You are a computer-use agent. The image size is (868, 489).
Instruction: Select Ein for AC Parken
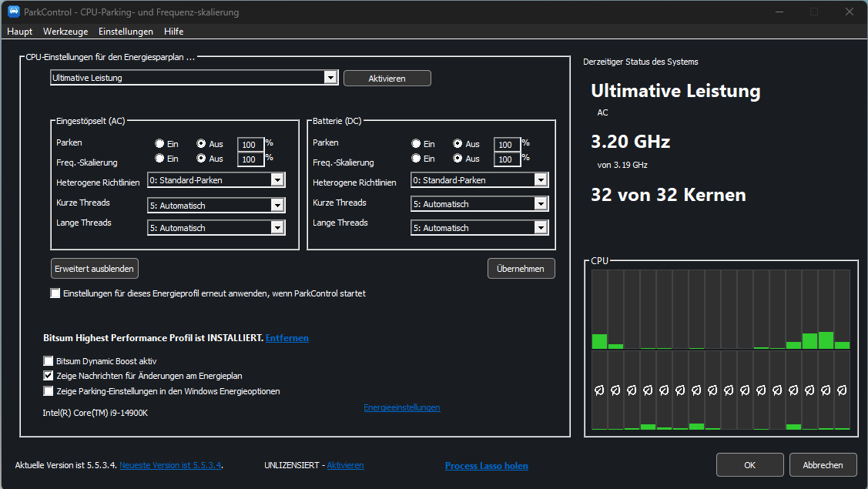tap(159, 143)
